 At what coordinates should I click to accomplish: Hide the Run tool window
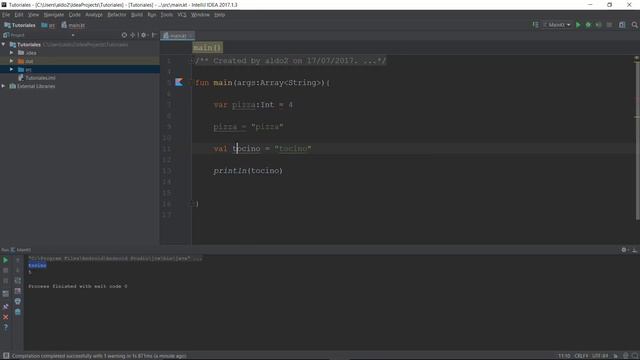coord(634,250)
